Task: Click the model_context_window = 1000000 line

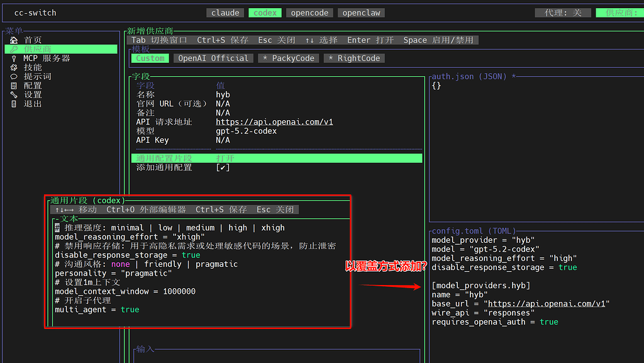Action: [x=125, y=291]
